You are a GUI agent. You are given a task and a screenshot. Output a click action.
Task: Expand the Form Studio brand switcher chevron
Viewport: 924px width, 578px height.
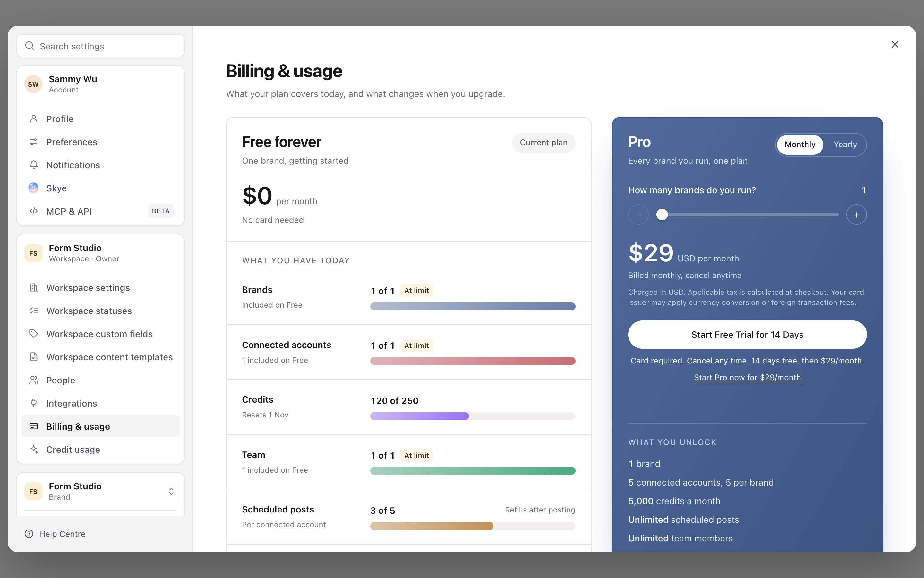tap(171, 491)
